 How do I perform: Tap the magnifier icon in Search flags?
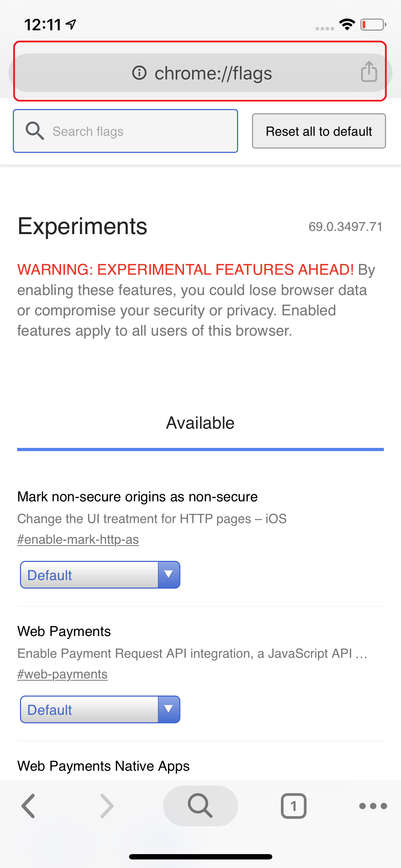(35, 131)
